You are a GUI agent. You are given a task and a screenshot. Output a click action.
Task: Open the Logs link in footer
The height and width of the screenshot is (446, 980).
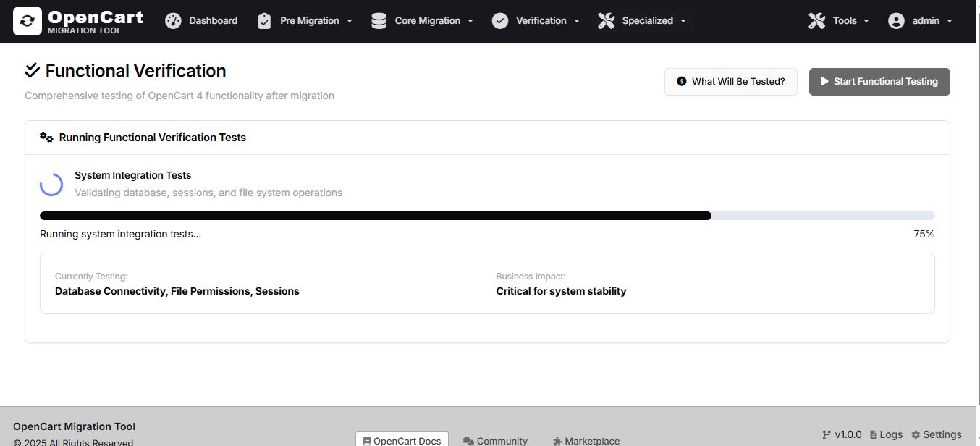(886, 435)
